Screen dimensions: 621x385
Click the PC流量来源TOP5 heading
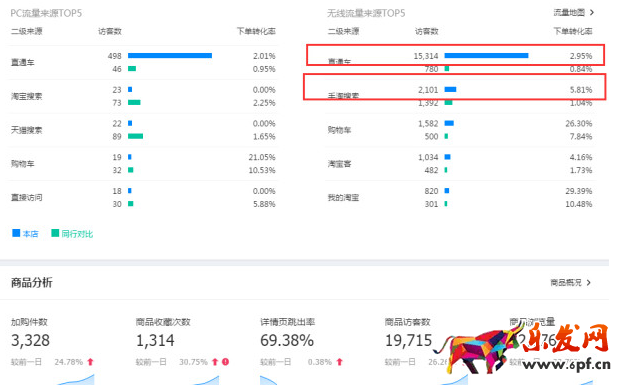(x=46, y=13)
